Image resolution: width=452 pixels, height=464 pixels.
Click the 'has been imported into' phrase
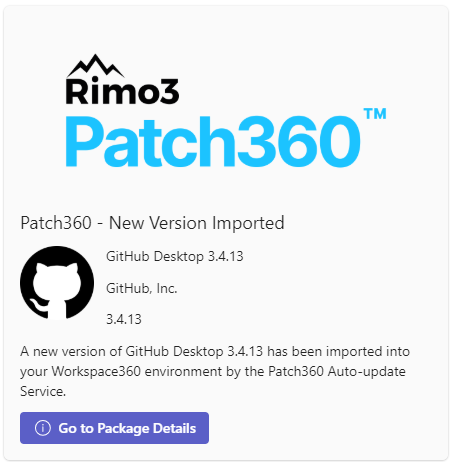pyautogui.click(x=339, y=352)
